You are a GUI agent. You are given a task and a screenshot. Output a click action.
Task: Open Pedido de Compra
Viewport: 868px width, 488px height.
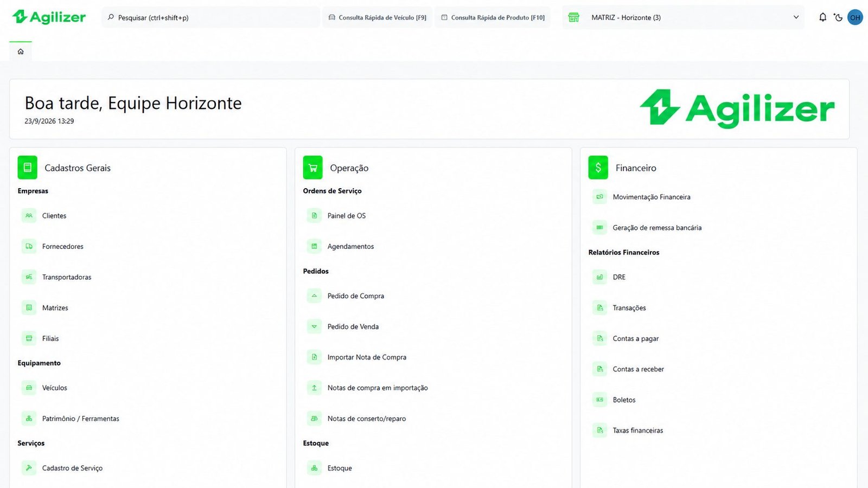click(x=356, y=296)
